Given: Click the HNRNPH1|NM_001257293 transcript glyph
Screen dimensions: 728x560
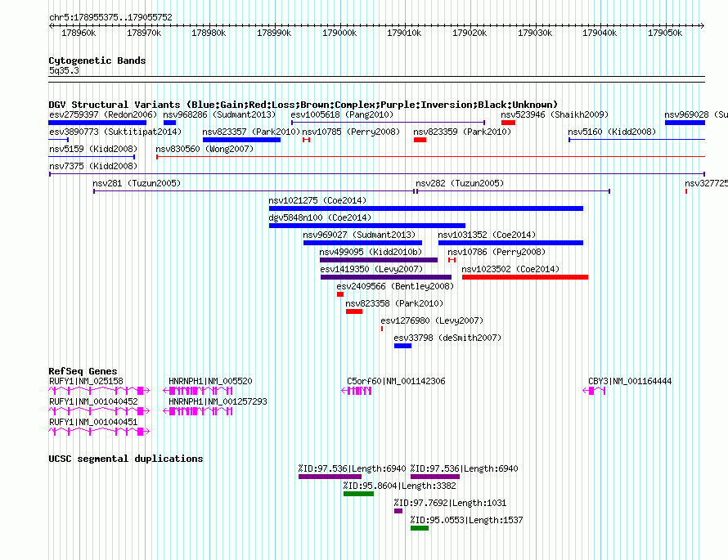Looking at the screenshot, I should [x=198, y=411].
